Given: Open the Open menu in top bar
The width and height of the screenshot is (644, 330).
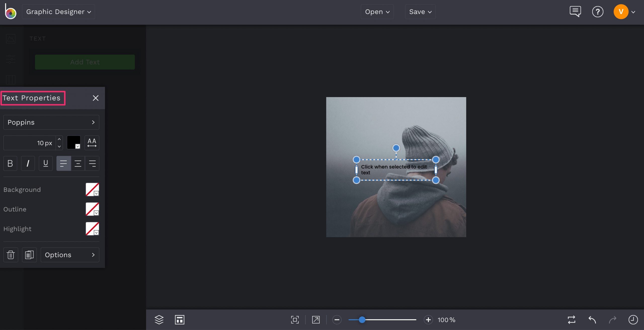Looking at the screenshot, I should click(x=377, y=12).
